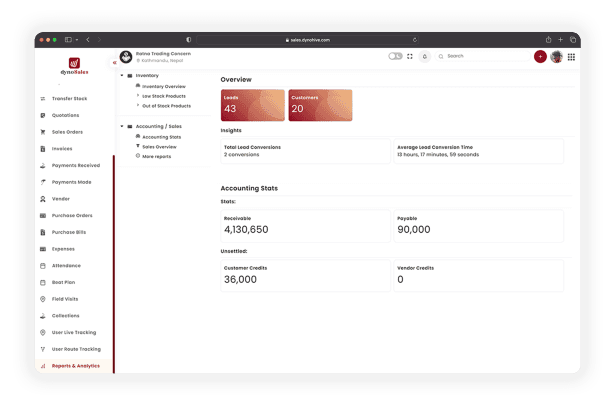Click the red plus add button
Screen dimensions: 613x406
pos(540,57)
